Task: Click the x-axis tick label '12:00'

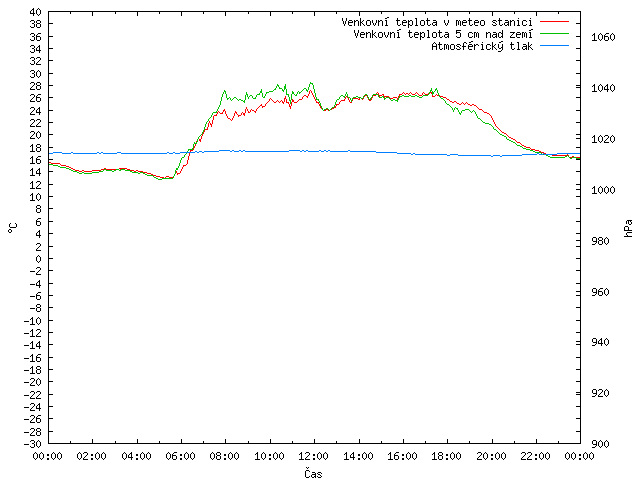Action: coord(313,456)
